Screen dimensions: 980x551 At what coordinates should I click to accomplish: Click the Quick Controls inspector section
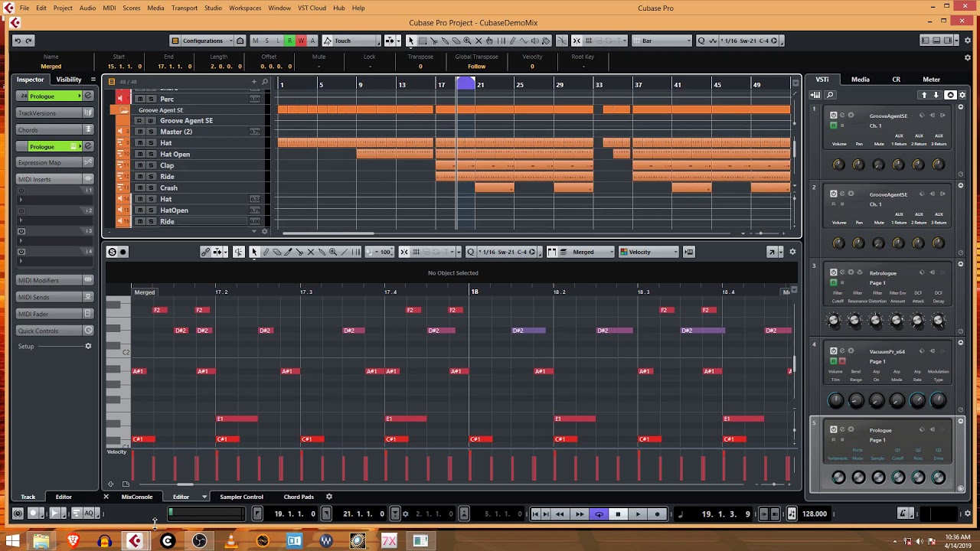pyautogui.click(x=54, y=331)
